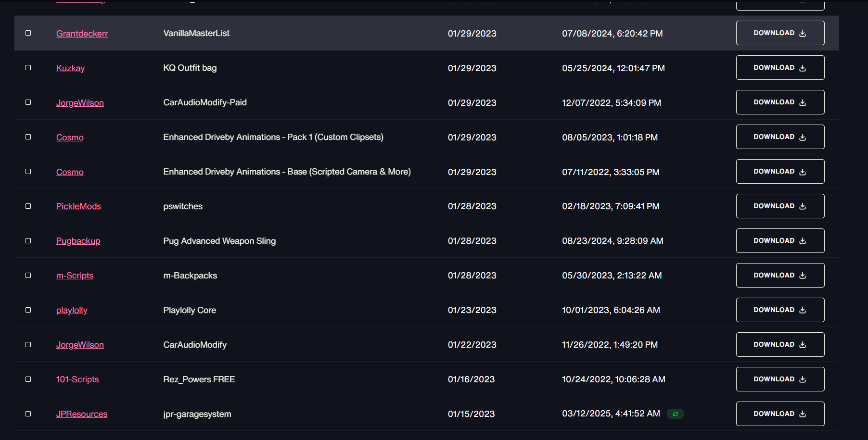Screen dimensions: 868x440
Task: Open JorgeWilson link in the 01/22/2023 row
Action: 80,345
